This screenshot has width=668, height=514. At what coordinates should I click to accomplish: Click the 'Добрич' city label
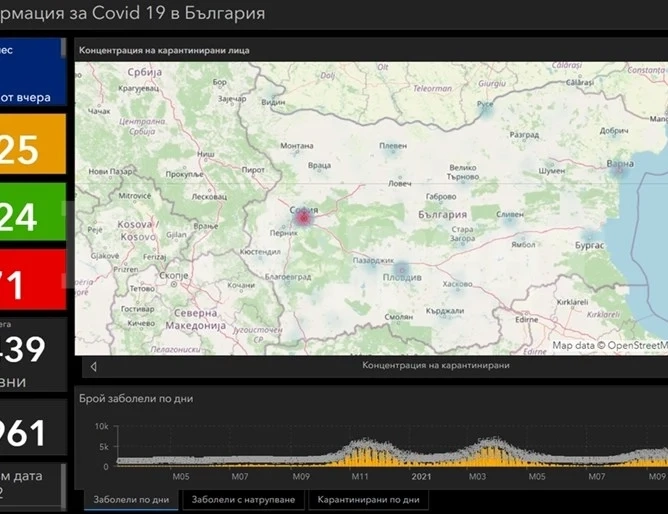(614, 131)
